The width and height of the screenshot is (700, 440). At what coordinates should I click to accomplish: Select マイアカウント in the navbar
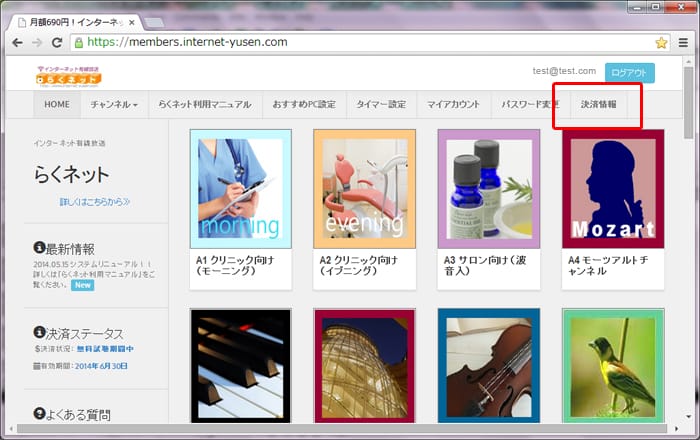click(x=453, y=104)
